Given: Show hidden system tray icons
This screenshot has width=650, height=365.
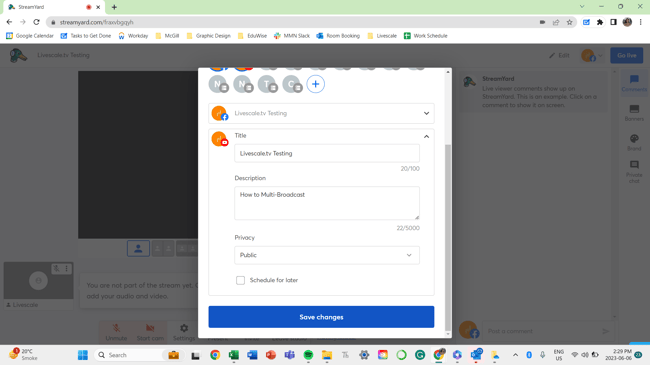Looking at the screenshot, I should 515,355.
